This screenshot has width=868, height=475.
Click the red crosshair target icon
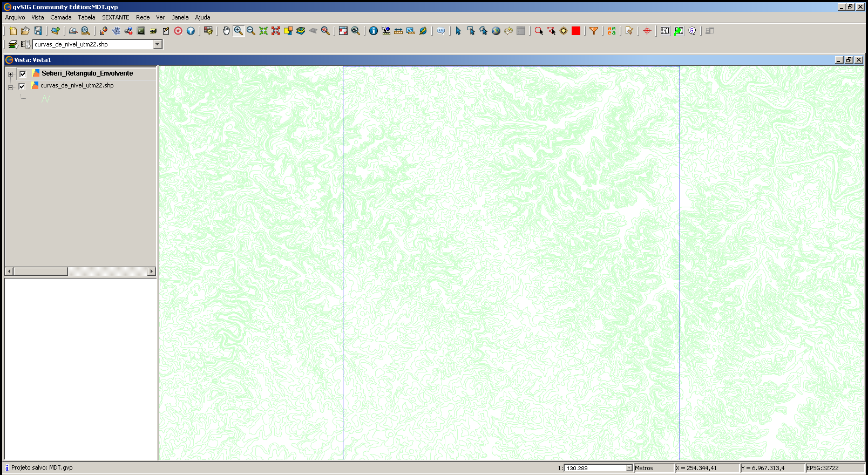[647, 31]
